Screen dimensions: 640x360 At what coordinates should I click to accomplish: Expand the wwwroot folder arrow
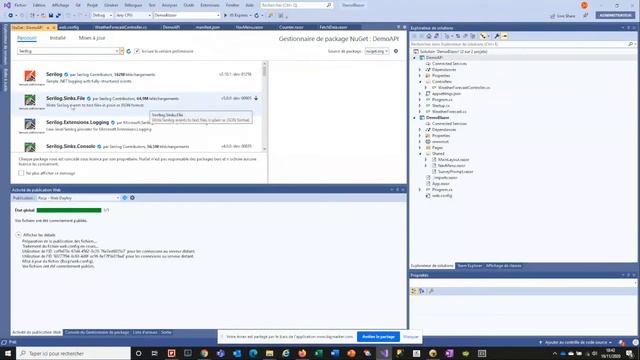(x=420, y=142)
